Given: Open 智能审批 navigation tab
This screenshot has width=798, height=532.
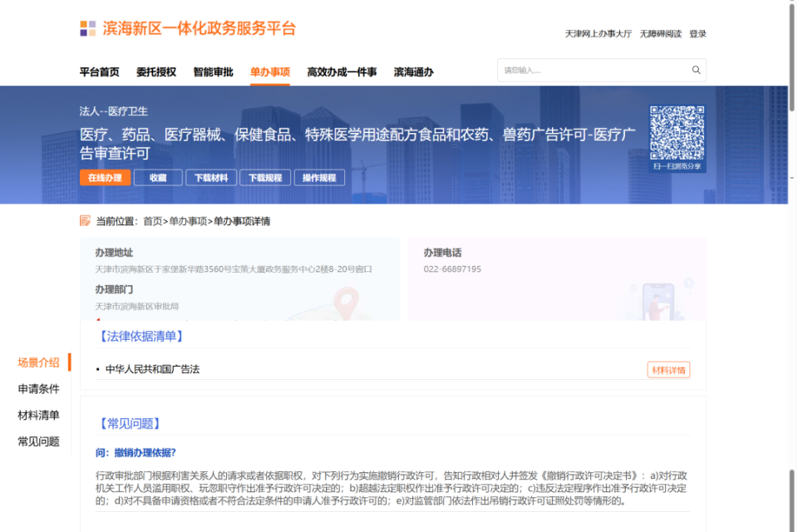Looking at the screenshot, I should pyautogui.click(x=214, y=72).
